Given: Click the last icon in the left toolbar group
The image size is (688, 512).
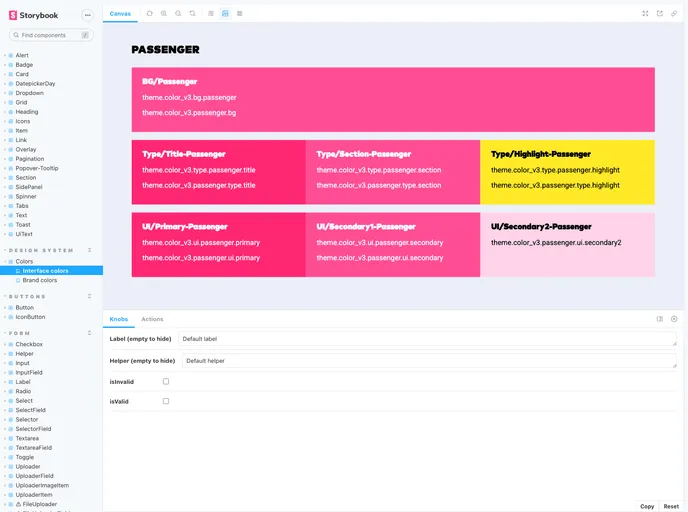Looking at the screenshot, I should (240, 14).
